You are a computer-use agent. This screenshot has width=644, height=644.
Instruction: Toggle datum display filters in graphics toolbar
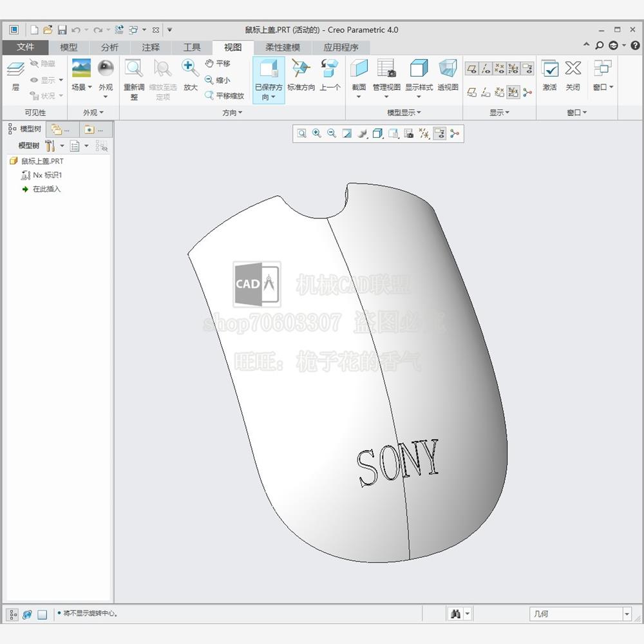(424, 133)
